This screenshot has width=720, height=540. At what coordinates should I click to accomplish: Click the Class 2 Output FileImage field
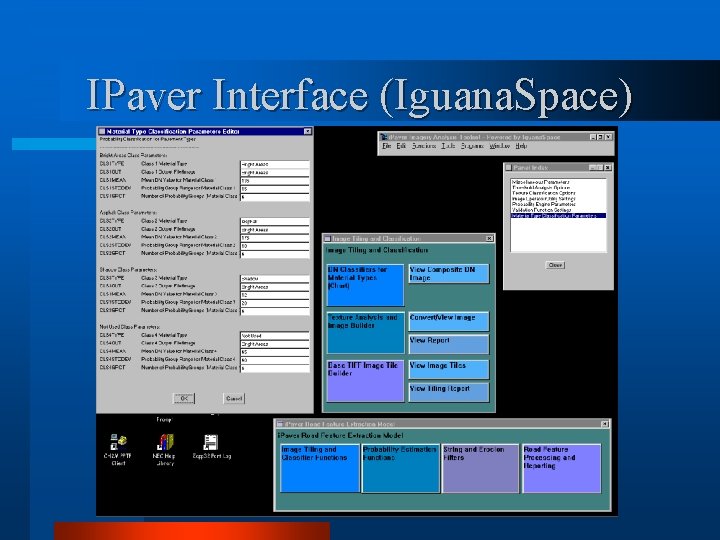point(275,230)
